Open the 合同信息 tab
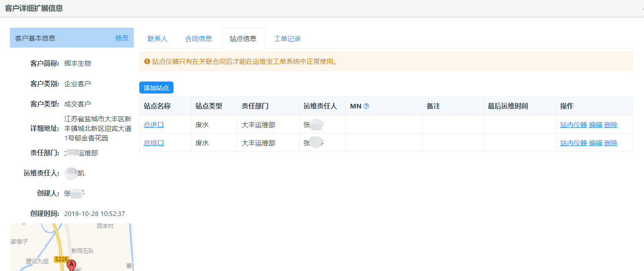The height and width of the screenshot is (271, 644). 199,39
